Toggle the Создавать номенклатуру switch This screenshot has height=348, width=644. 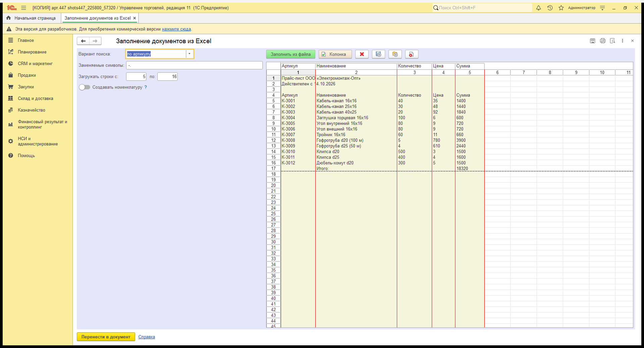coord(85,87)
